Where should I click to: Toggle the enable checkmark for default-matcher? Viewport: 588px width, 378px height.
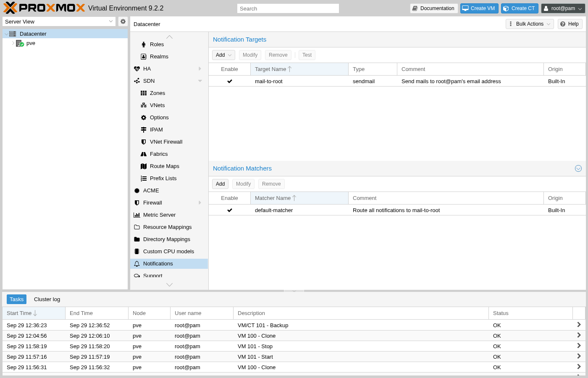tap(230, 210)
